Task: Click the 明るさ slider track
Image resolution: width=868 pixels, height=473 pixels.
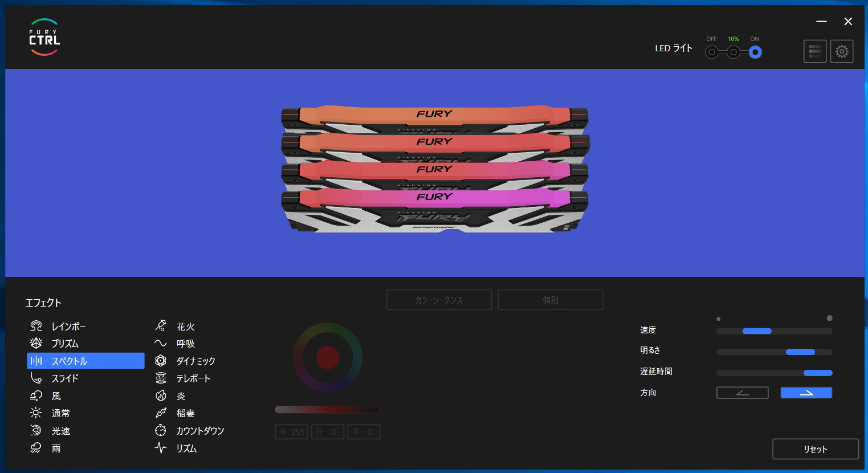Action: (775, 352)
